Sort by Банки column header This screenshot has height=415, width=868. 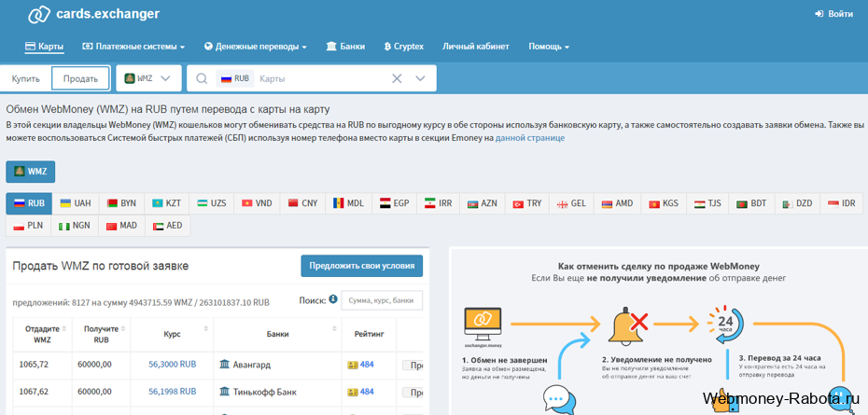[277, 334]
